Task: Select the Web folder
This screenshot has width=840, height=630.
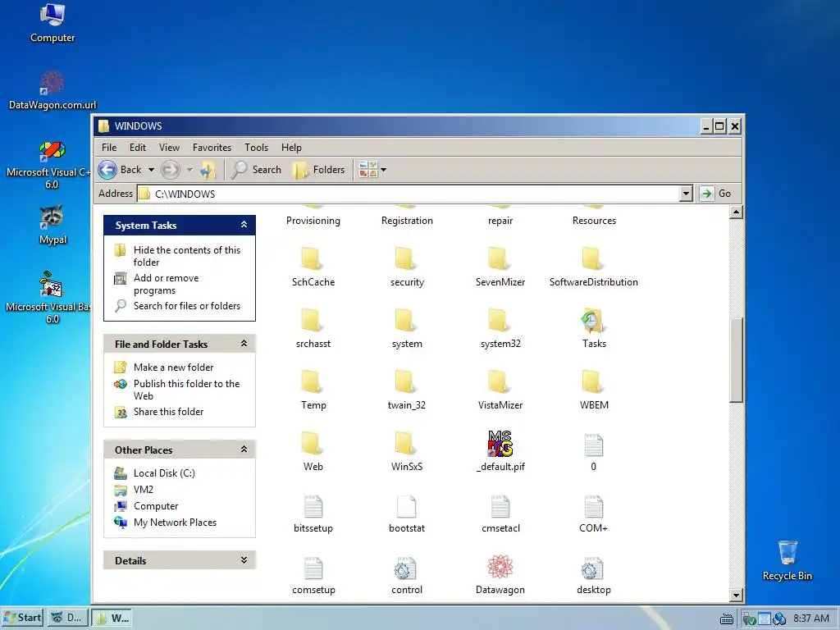Action: (x=313, y=452)
